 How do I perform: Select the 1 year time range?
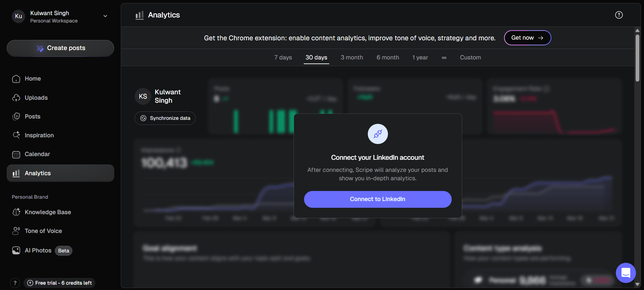(x=420, y=58)
